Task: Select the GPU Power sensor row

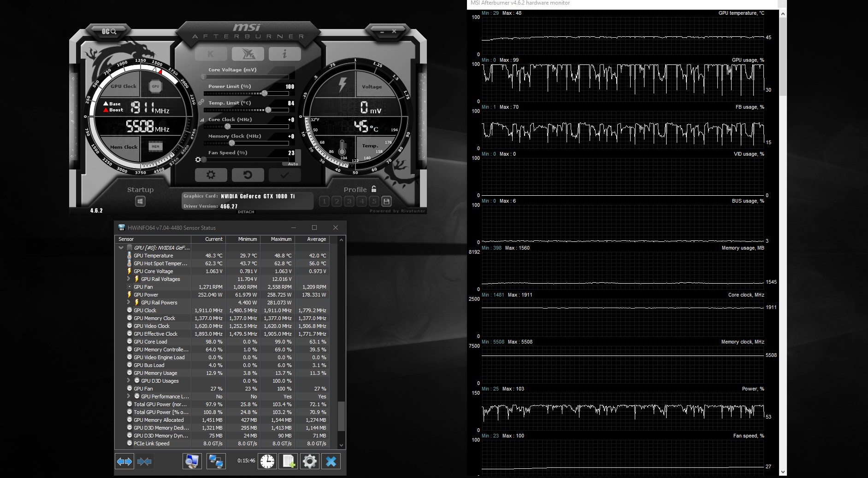Action: [222, 295]
